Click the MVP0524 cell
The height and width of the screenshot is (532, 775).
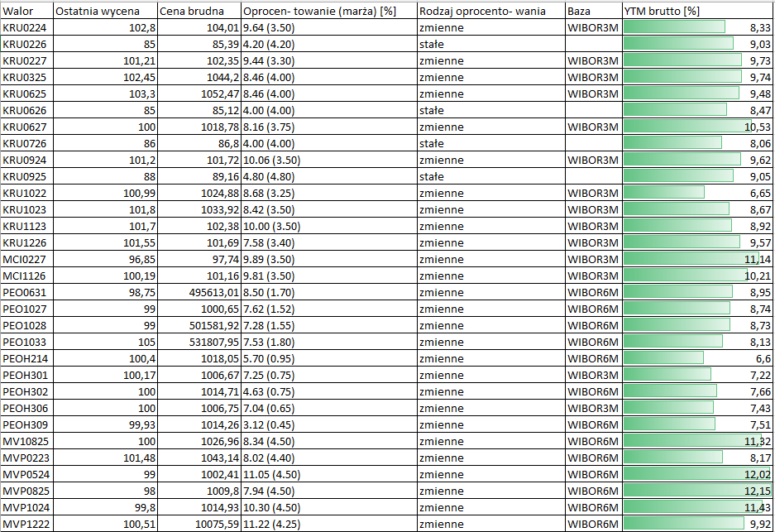26,475
